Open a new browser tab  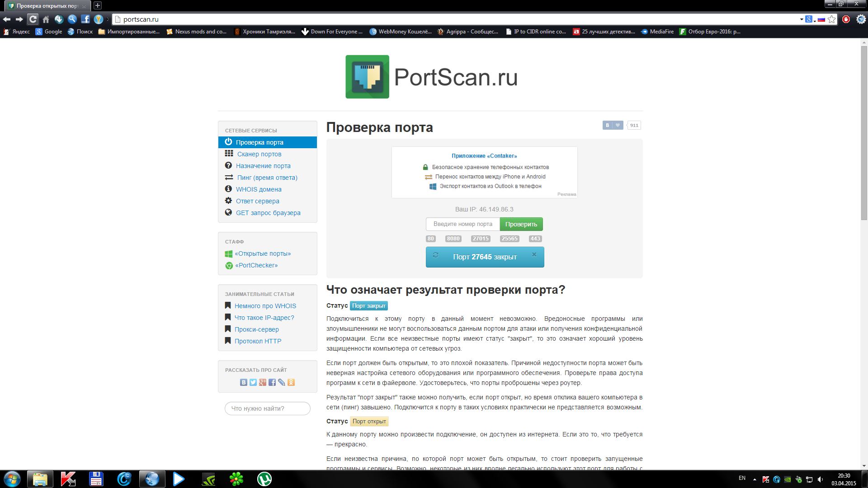tap(97, 6)
